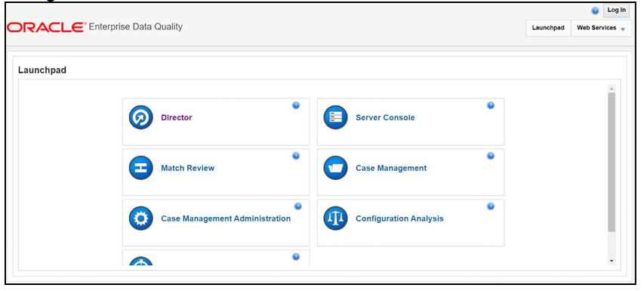Open help for the Server Console tile
Screen dimensions: 644x291
[x=491, y=105]
